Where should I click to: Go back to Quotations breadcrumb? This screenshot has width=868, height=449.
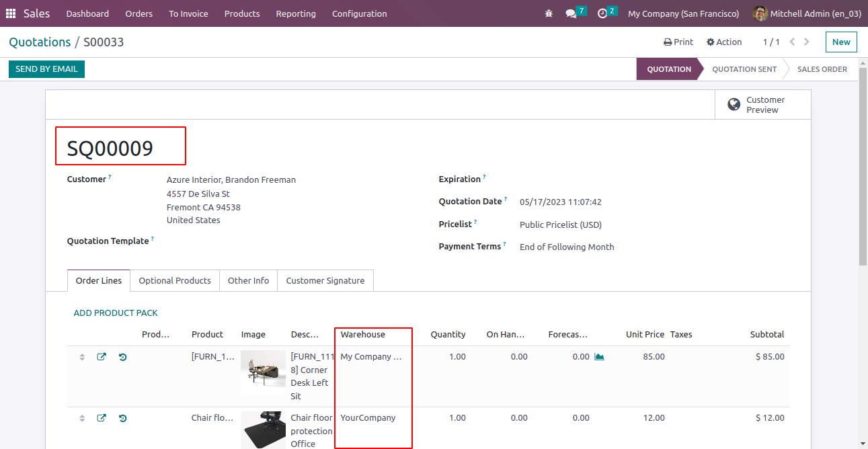point(40,42)
